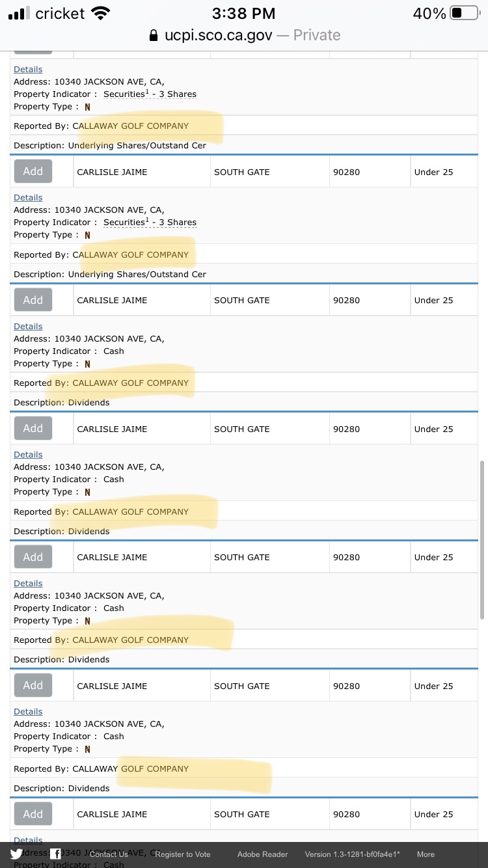488x868 pixels.
Task: Tap the cricket carrier label
Action: tap(60, 13)
